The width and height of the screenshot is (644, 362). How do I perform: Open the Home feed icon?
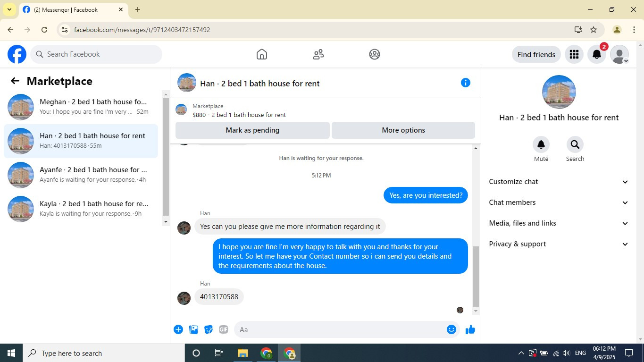[262, 54]
